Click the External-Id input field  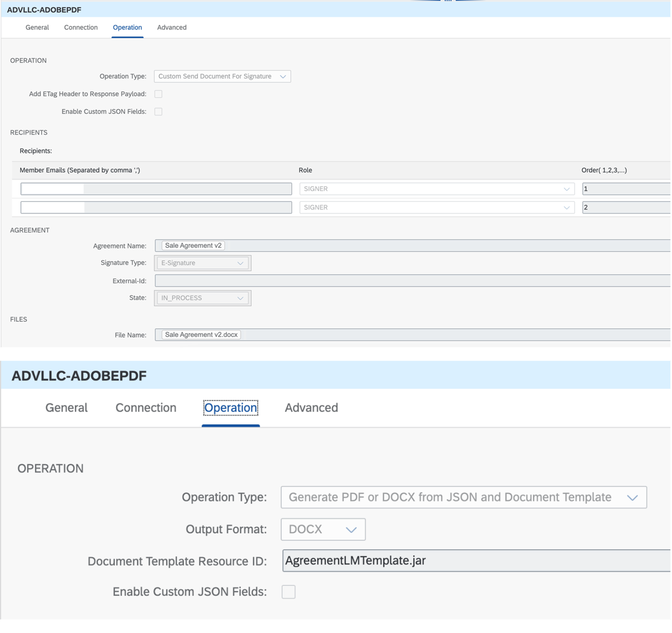click(x=411, y=280)
